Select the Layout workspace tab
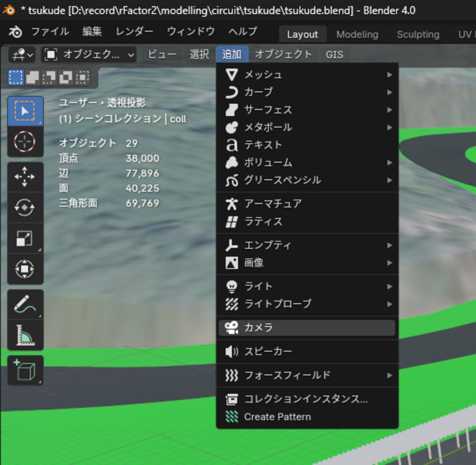This screenshot has width=476, height=465. pos(302,34)
